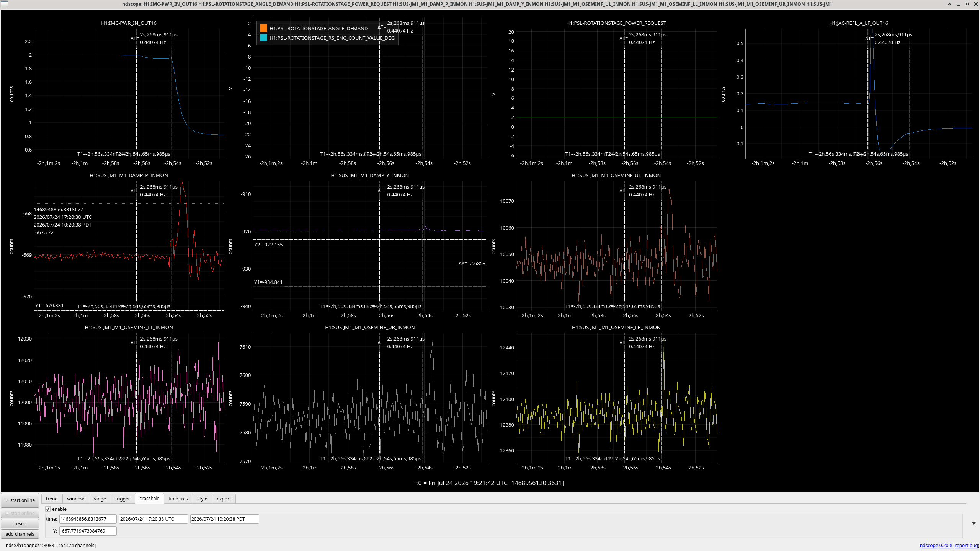Switch to the trend tab
Screen dimensions: 980x551
(x=52, y=499)
